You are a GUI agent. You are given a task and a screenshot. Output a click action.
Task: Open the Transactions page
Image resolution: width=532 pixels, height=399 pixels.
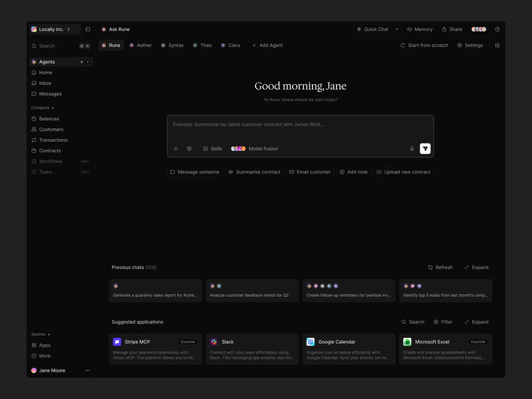(x=61, y=140)
